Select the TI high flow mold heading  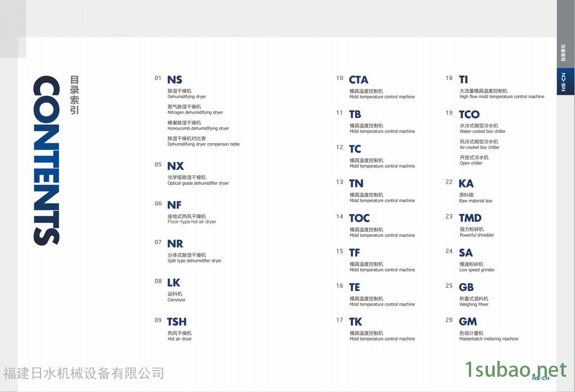[463, 80]
